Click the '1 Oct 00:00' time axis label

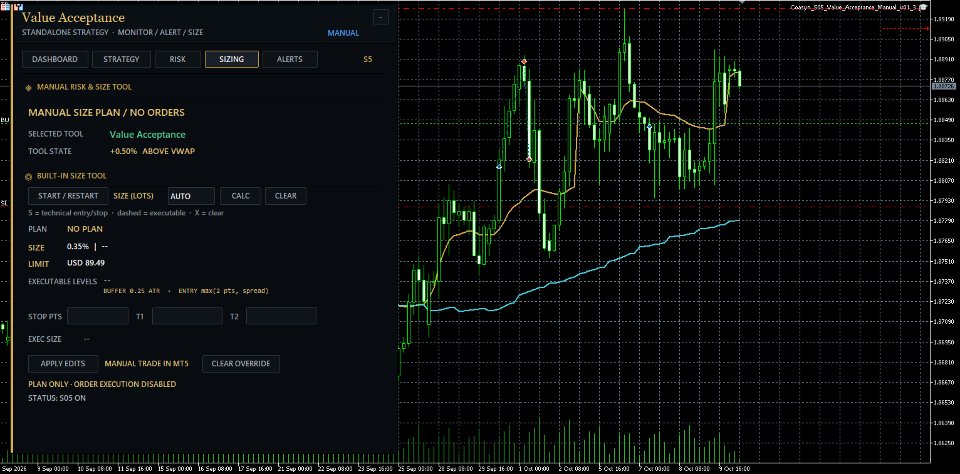pyautogui.click(x=533, y=468)
